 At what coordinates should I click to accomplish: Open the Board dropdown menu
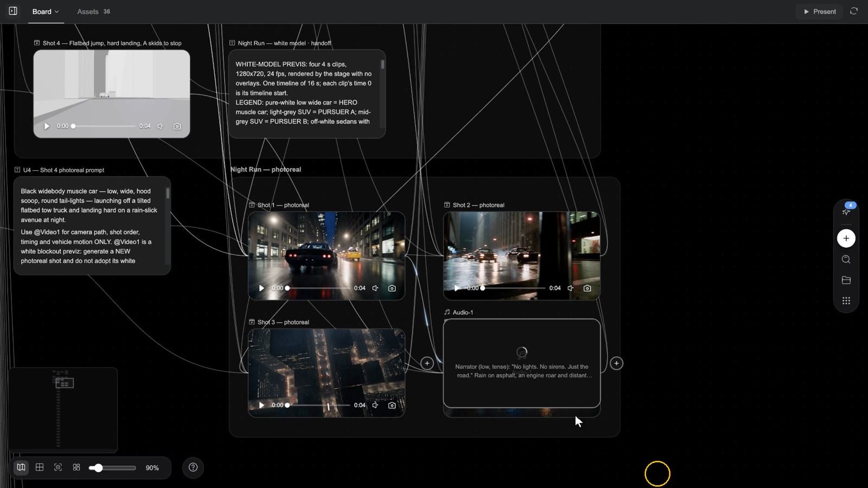pos(46,11)
